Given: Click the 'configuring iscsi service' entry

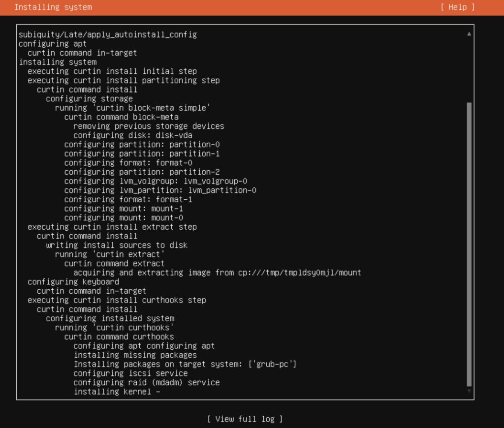Looking at the screenshot, I should pyautogui.click(x=130, y=373).
